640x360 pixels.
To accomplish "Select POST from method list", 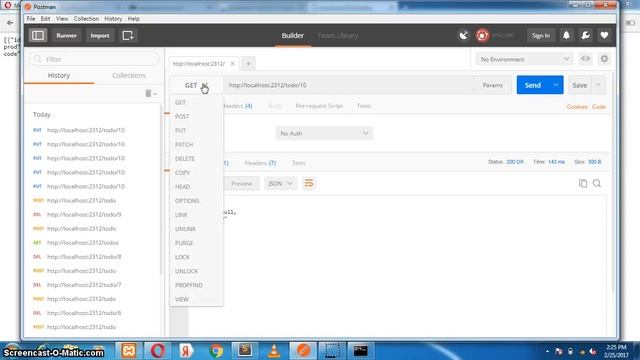I will (x=182, y=116).
